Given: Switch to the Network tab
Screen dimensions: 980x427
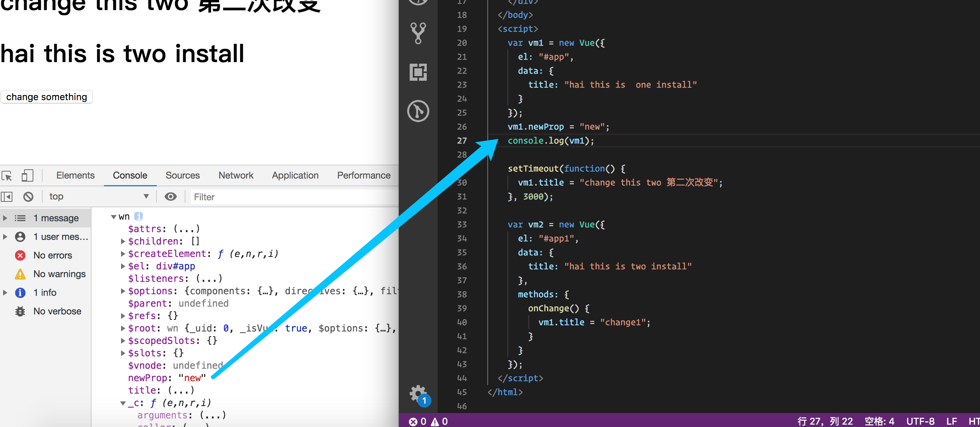Looking at the screenshot, I should (235, 175).
